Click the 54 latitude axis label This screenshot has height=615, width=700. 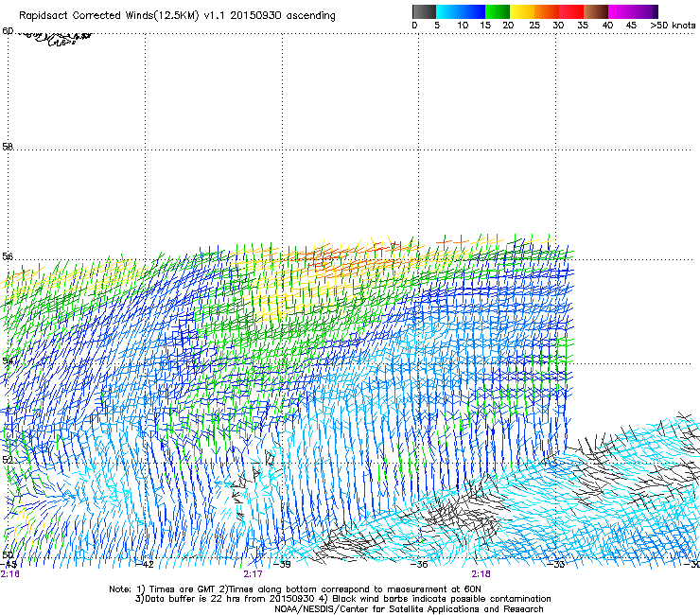8,360
